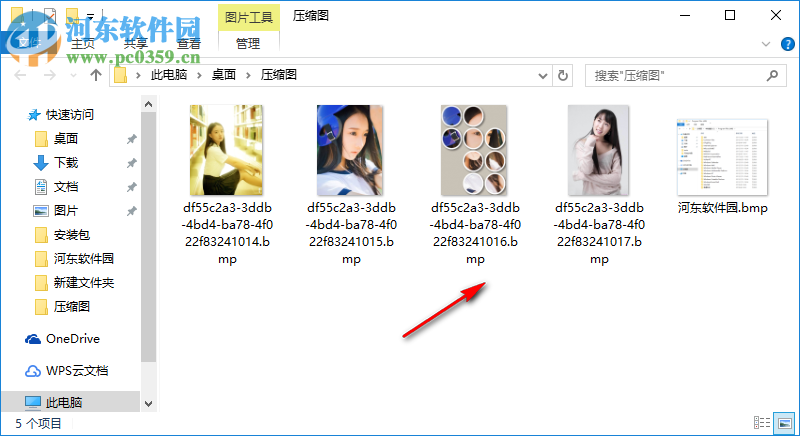
Task: Select 此电脑 in the address breadcrumb
Action: (169, 75)
